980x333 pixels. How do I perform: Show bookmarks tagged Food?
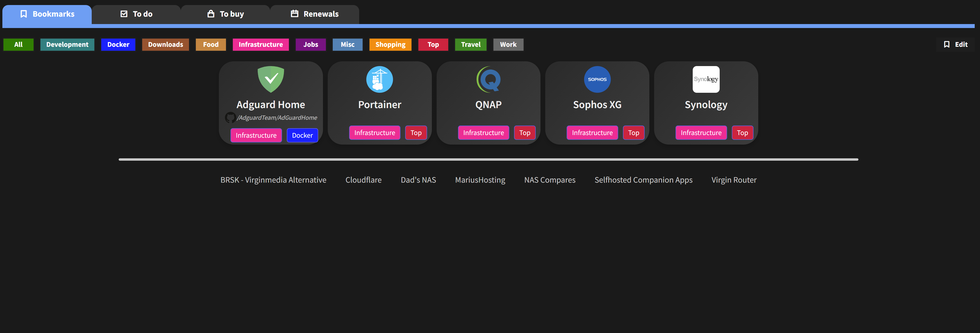[211, 44]
